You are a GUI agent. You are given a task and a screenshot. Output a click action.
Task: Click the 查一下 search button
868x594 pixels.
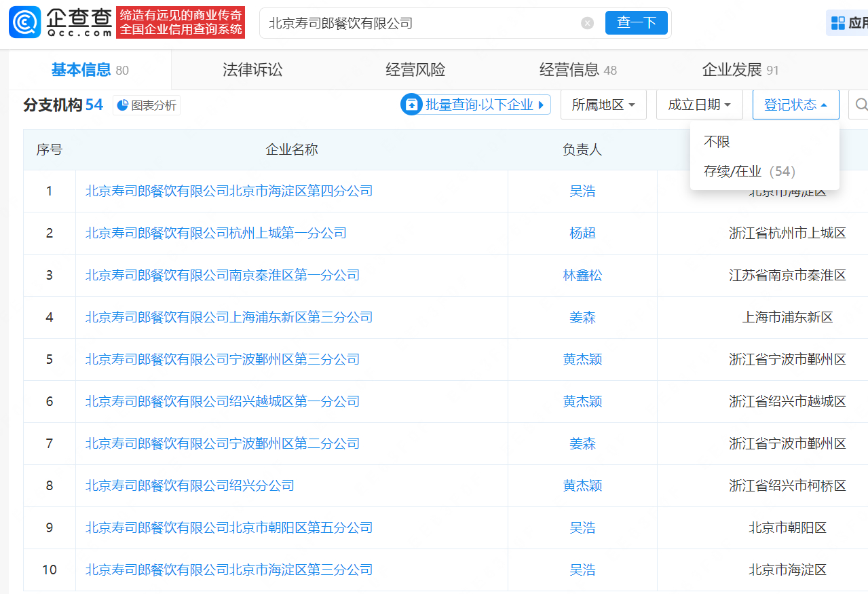pyautogui.click(x=637, y=23)
